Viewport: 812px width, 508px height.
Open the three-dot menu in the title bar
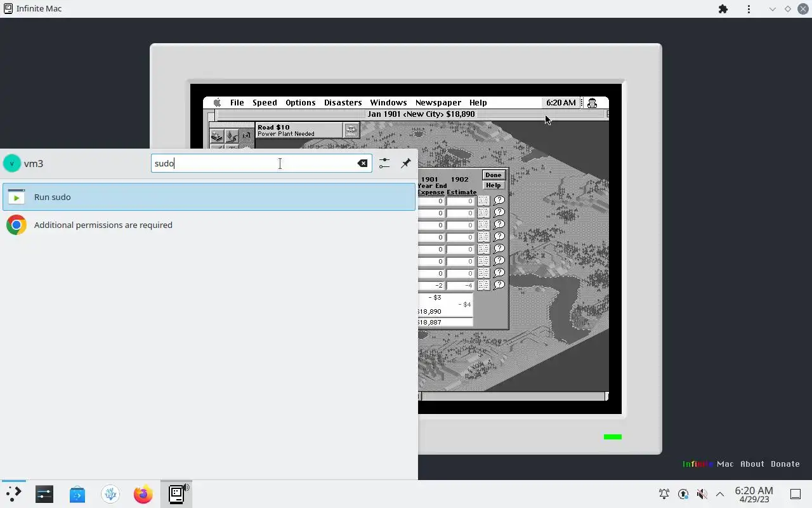pos(749,9)
